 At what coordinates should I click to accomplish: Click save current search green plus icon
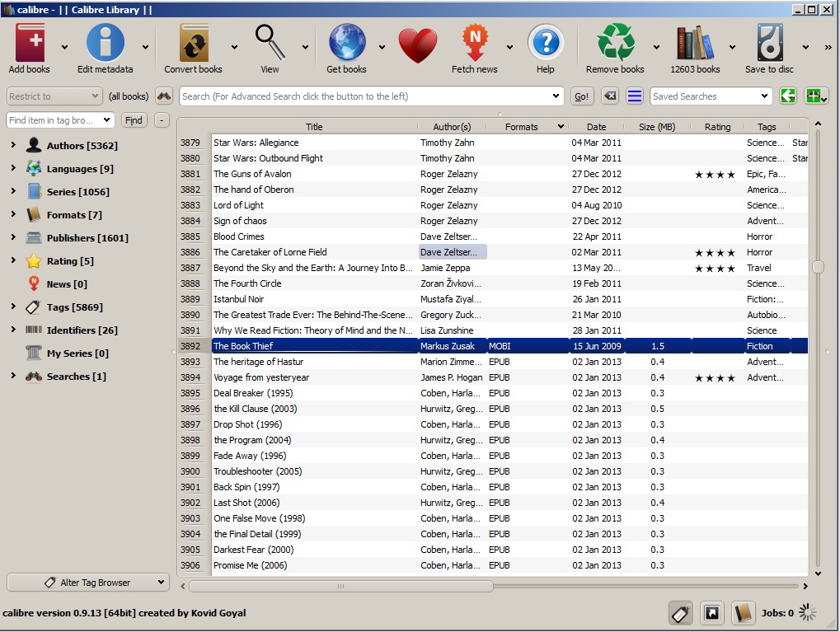click(816, 96)
